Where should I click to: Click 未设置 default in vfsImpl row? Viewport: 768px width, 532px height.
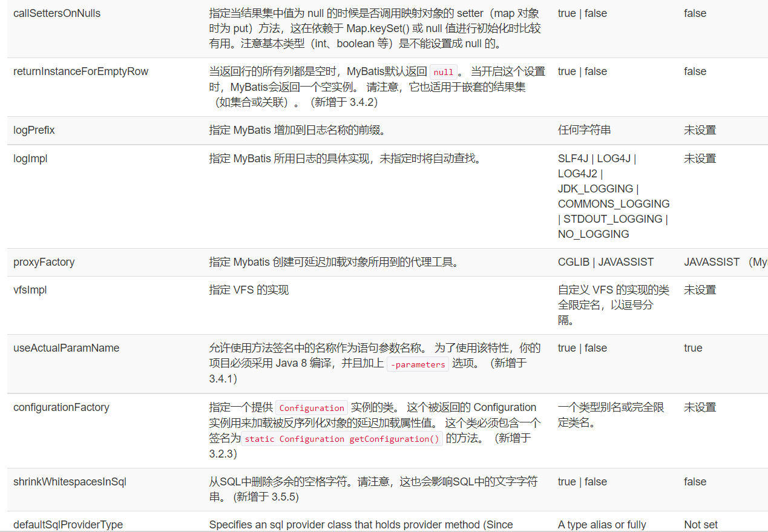pos(700,290)
